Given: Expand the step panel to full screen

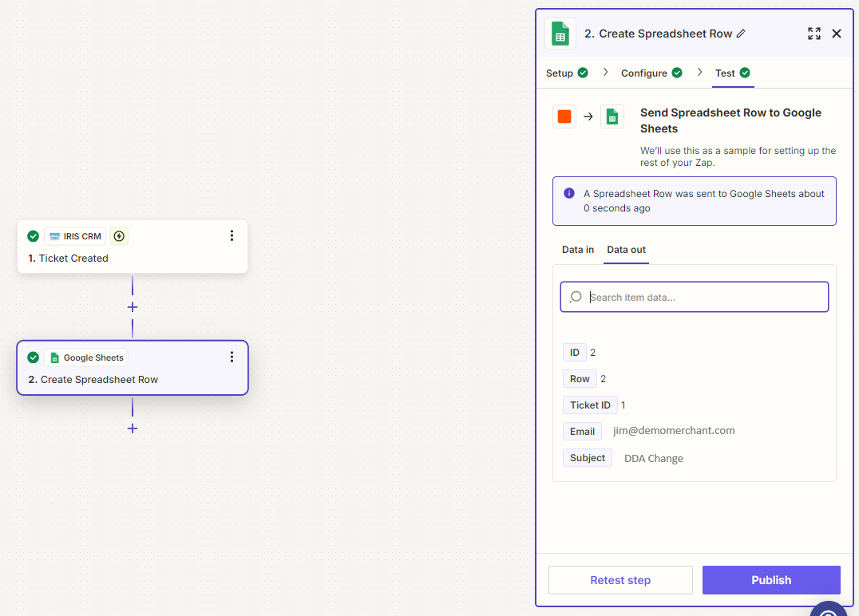Looking at the screenshot, I should pyautogui.click(x=814, y=34).
